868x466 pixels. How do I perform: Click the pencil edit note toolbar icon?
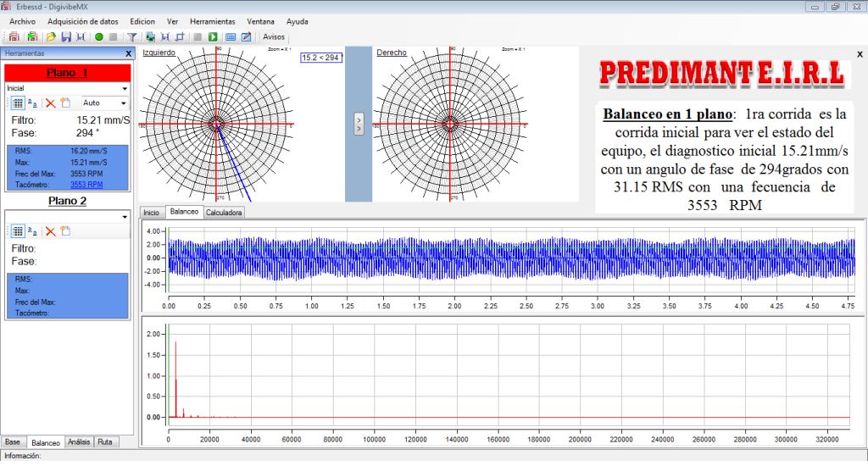coord(246,37)
